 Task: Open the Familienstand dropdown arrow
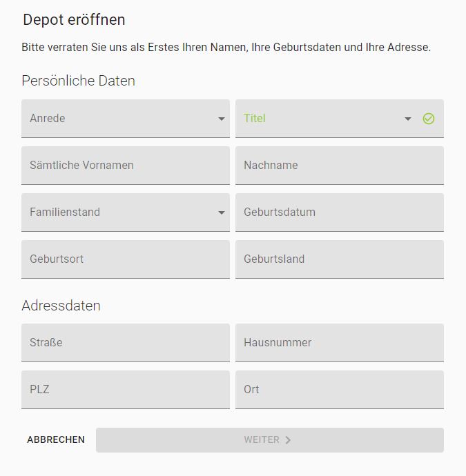point(222,212)
